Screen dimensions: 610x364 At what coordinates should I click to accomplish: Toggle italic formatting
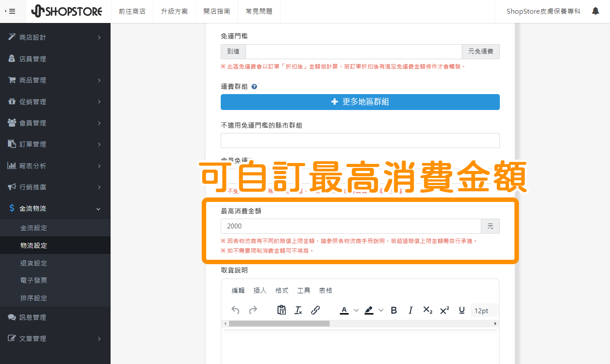(x=411, y=310)
